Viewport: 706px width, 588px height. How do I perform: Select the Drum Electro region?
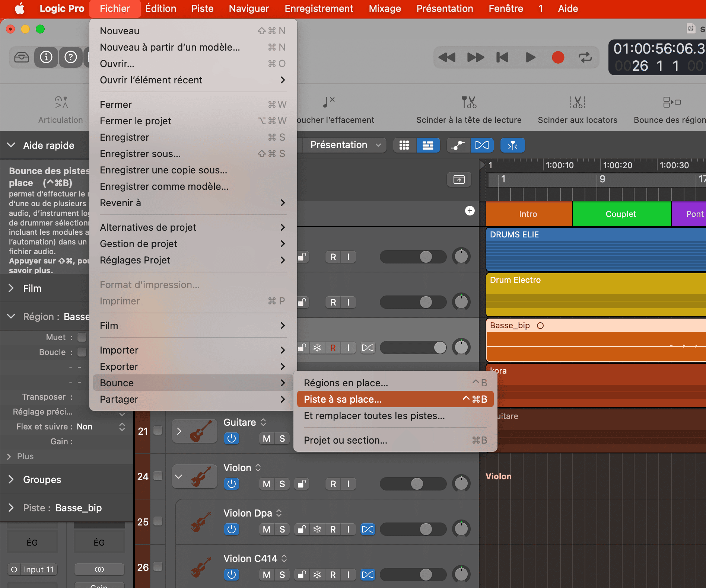596,295
